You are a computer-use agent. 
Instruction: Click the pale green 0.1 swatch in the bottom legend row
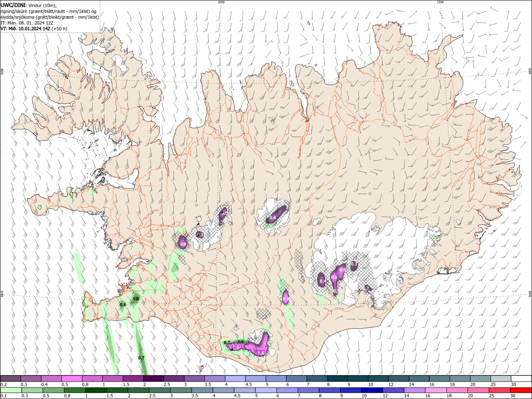pyautogui.click(x=11, y=390)
